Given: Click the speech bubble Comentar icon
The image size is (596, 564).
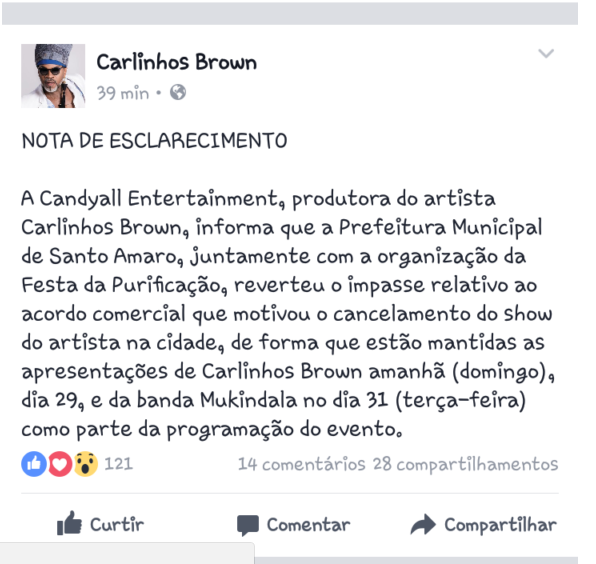Looking at the screenshot, I should pos(248,525).
